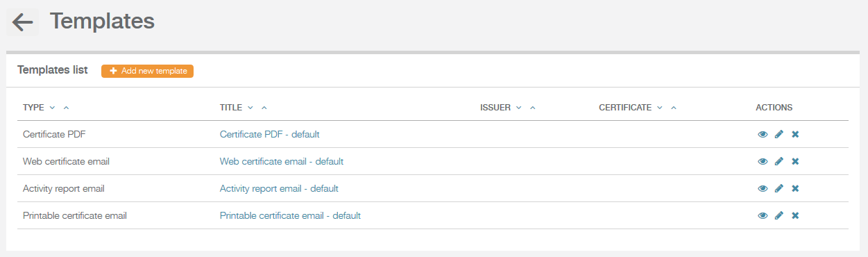Sort the Certificate column ascending

pos(674,108)
